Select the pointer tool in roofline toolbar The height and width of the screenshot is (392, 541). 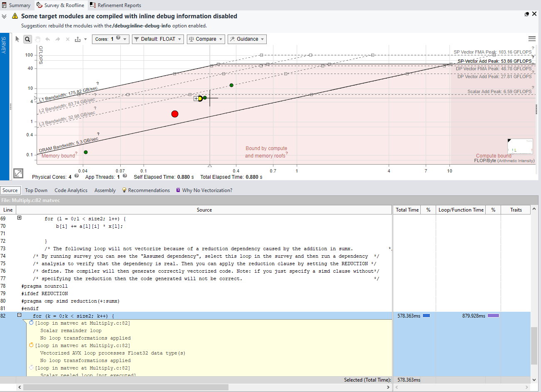pos(17,39)
